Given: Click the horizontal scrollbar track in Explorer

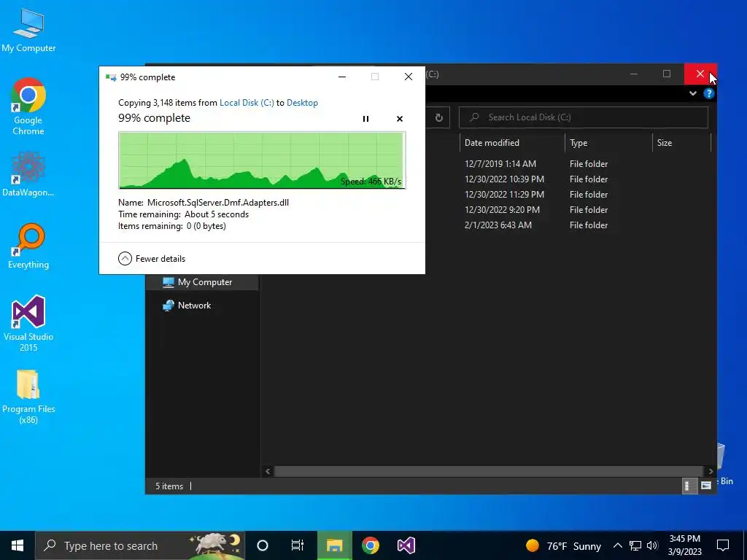Looking at the screenshot, I should point(489,472).
